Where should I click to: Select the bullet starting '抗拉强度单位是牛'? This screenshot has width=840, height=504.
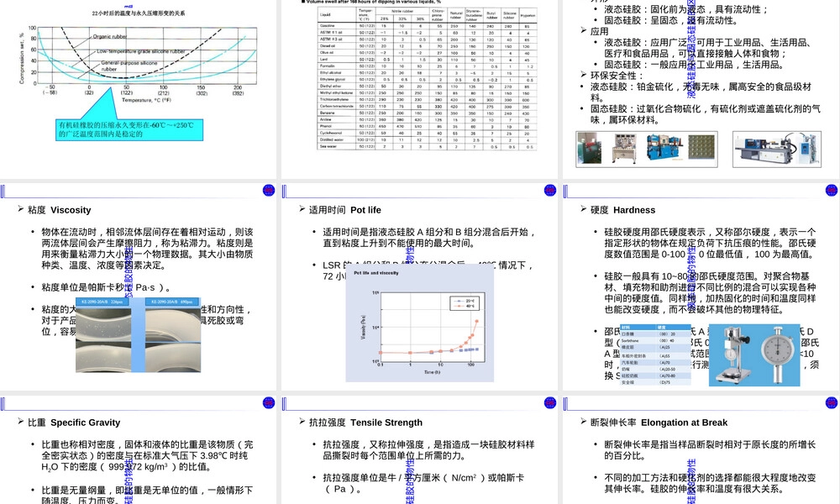coord(423,483)
